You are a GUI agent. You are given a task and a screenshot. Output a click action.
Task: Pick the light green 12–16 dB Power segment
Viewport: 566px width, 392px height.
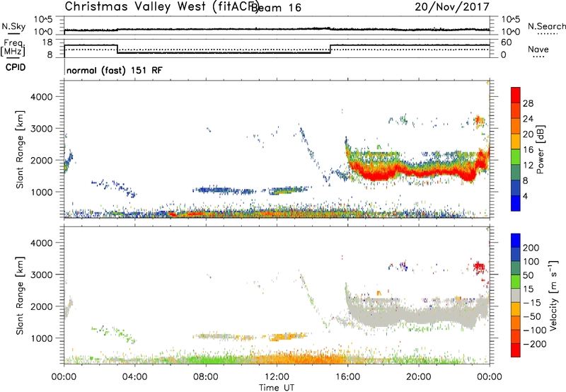516,156
